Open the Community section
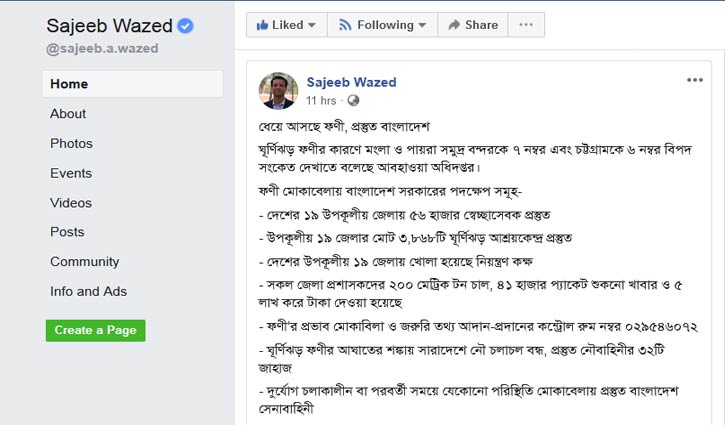The width and height of the screenshot is (725, 425). point(84,262)
